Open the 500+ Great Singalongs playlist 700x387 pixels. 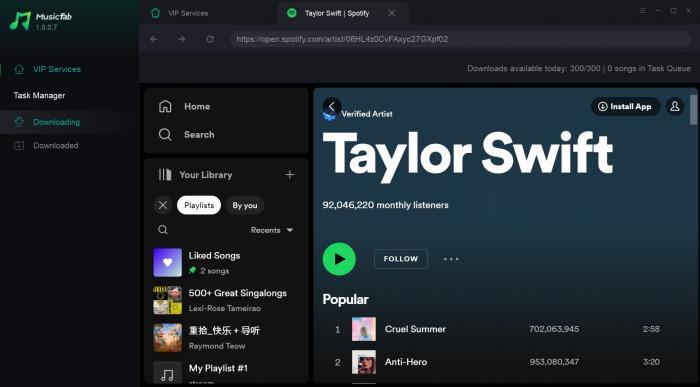[226, 300]
